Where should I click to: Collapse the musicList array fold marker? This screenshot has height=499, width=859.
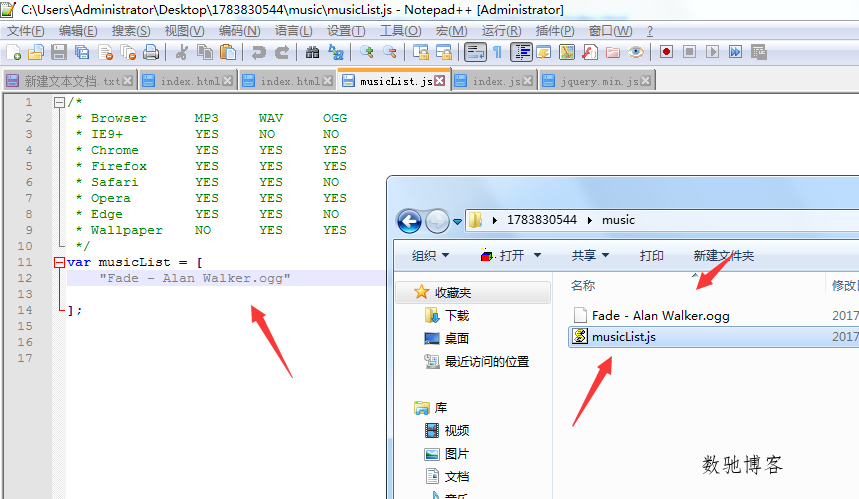click(59, 262)
